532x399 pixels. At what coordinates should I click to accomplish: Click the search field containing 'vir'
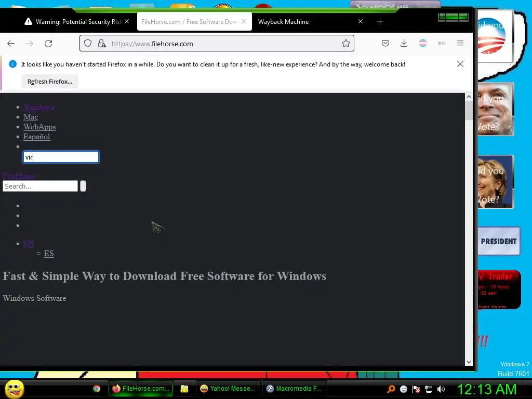[x=61, y=157]
